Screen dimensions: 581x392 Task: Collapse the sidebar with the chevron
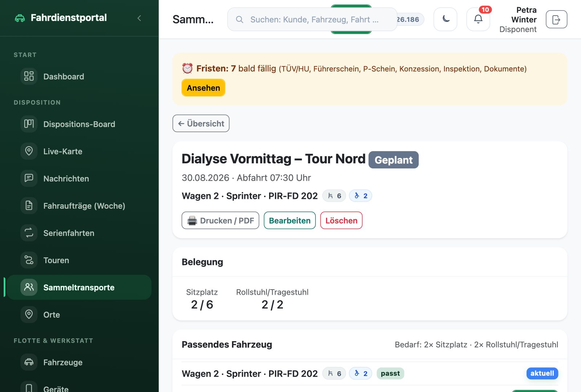(139, 18)
